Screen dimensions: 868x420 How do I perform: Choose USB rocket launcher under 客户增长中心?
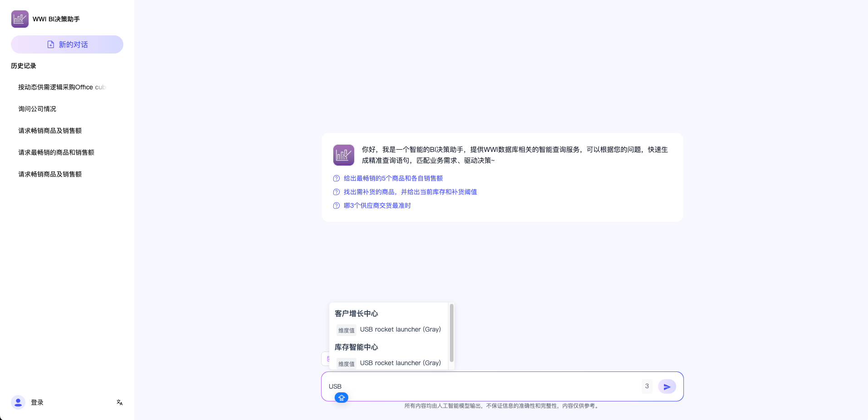click(x=400, y=329)
